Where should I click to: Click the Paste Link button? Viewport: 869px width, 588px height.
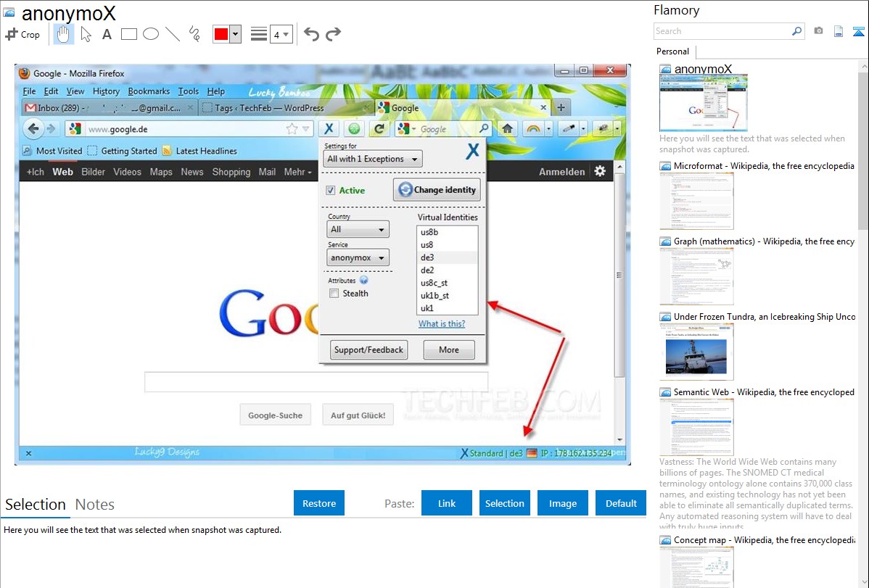[447, 502]
